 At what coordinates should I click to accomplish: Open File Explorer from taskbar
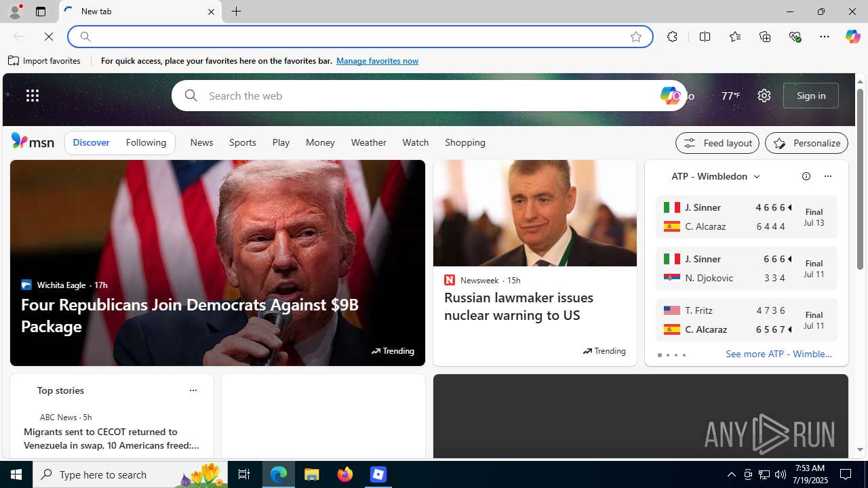pos(312,474)
